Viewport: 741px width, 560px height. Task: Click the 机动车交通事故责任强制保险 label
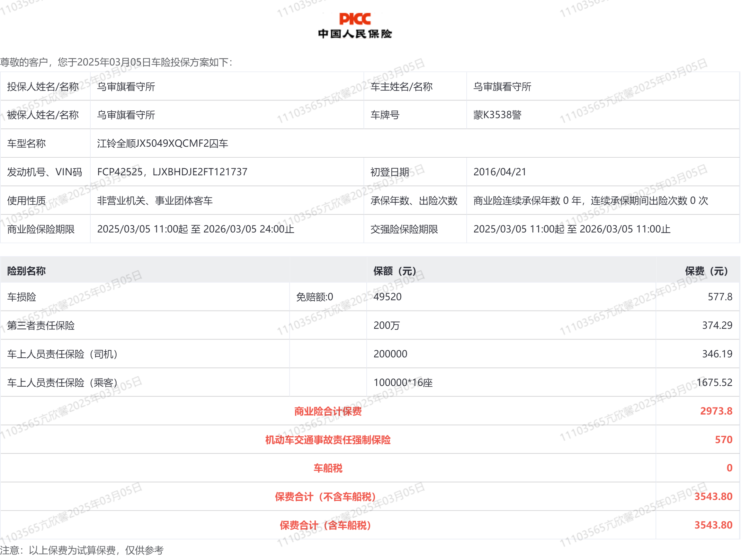pyautogui.click(x=328, y=440)
